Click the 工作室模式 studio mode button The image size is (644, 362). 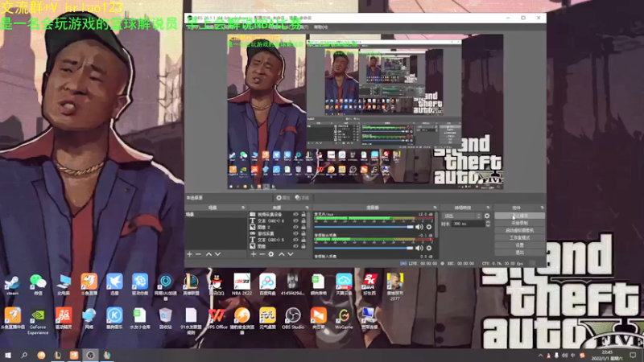tap(519, 237)
